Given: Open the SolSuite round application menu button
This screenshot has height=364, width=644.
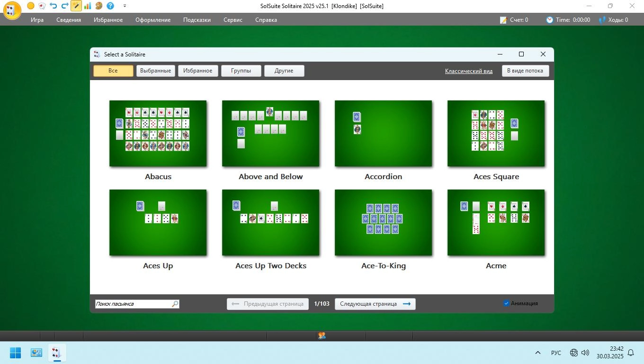Looking at the screenshot, I should pyautogui.click(x=12, y=10).
